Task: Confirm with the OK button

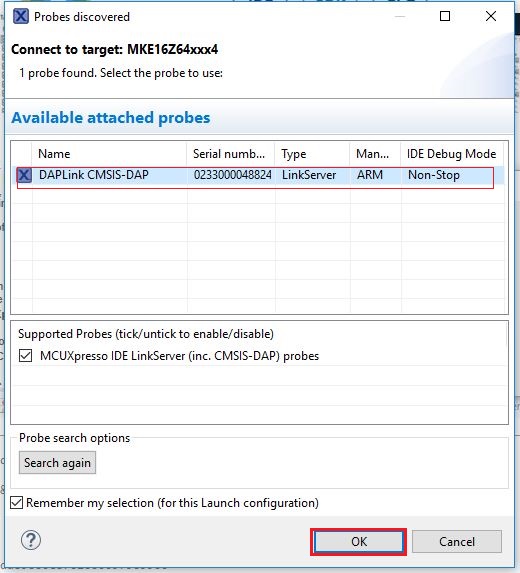Action: 359,542
